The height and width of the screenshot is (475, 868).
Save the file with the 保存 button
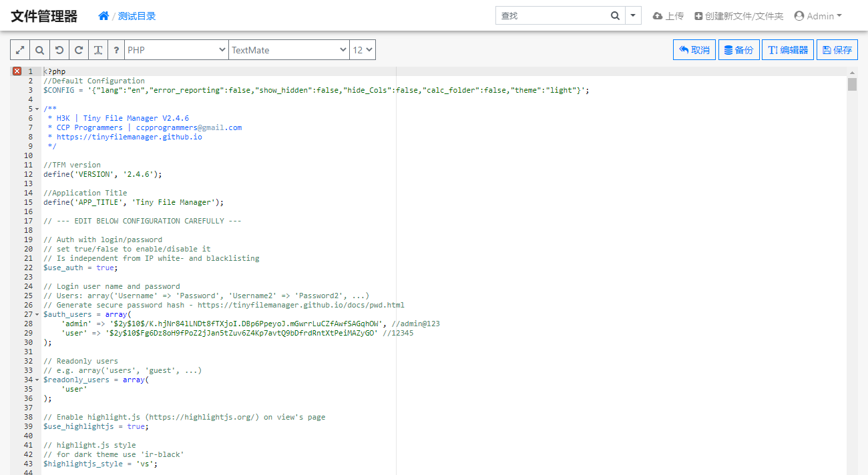point(837,49)
